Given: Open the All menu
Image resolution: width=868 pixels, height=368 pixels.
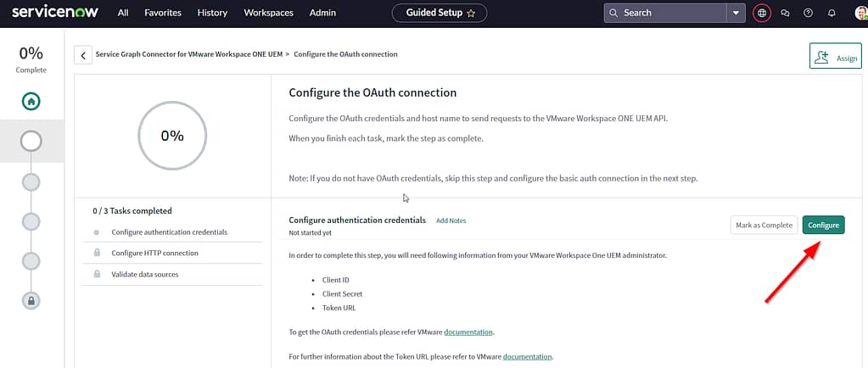Looking at the screenshot, I should (x=123, y=13).
